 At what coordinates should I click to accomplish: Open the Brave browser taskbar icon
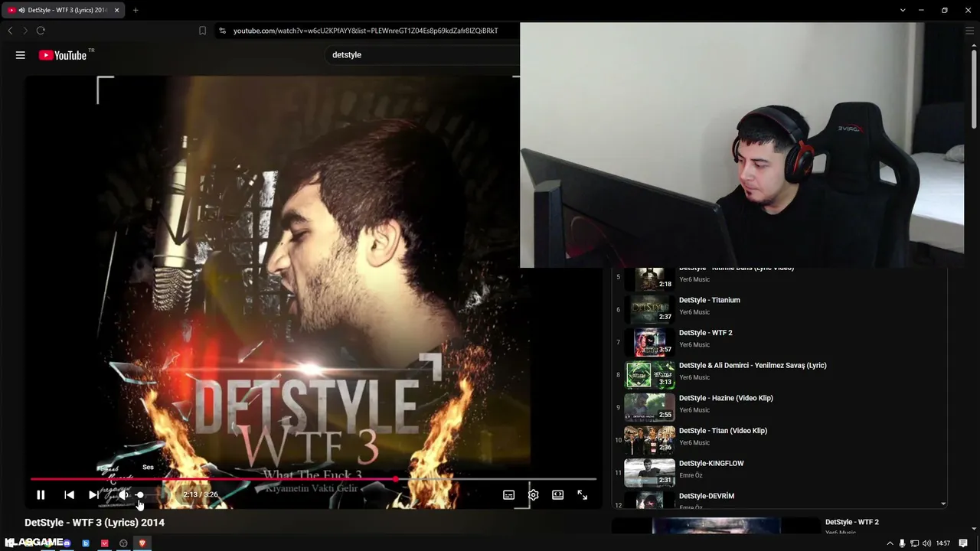click(x=142, y=543)
